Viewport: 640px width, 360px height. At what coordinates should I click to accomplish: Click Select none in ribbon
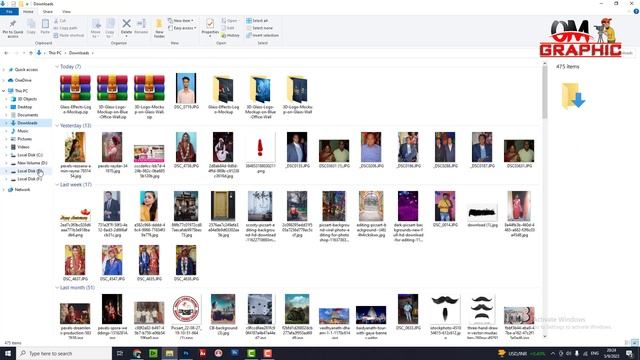(259, 28)
